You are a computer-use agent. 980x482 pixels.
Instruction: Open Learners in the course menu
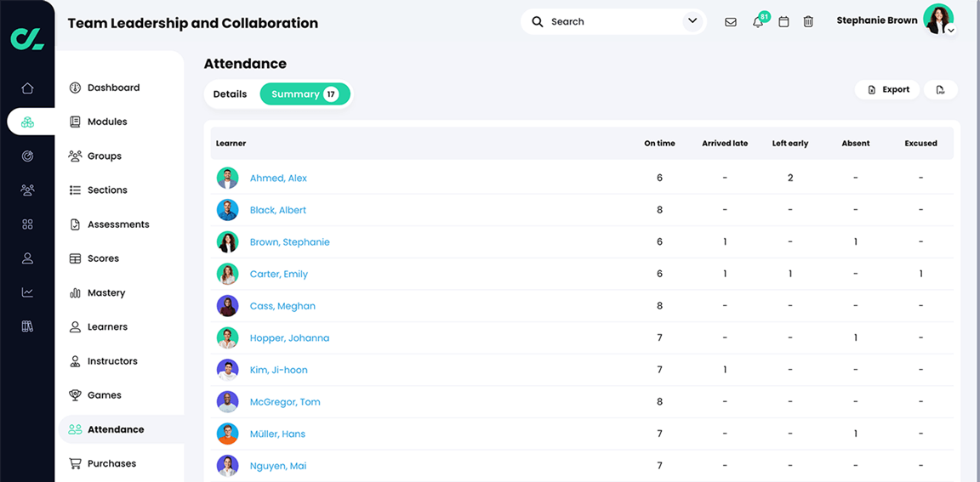click(x=107, y=326)
